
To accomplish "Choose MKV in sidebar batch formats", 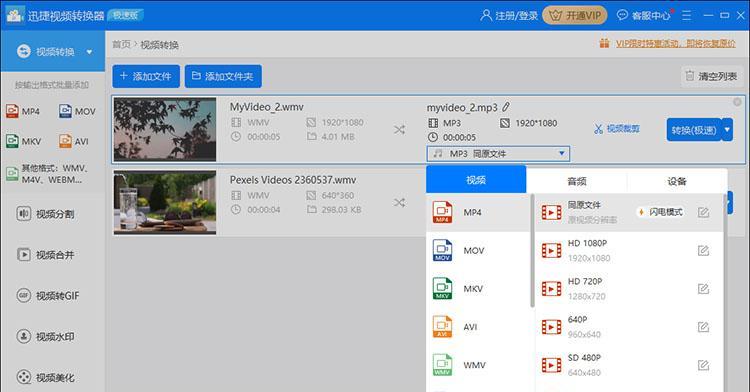I will click(23, 142).
